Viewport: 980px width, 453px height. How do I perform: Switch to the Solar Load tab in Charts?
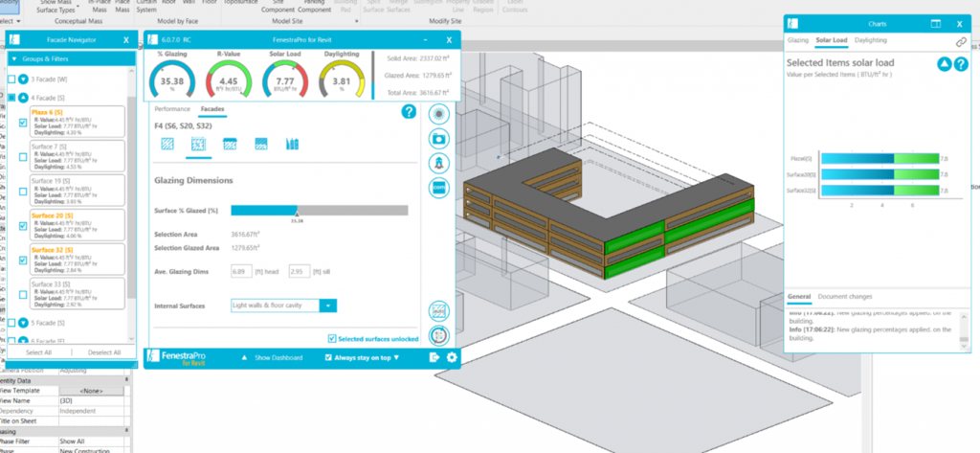pos(832,40)
